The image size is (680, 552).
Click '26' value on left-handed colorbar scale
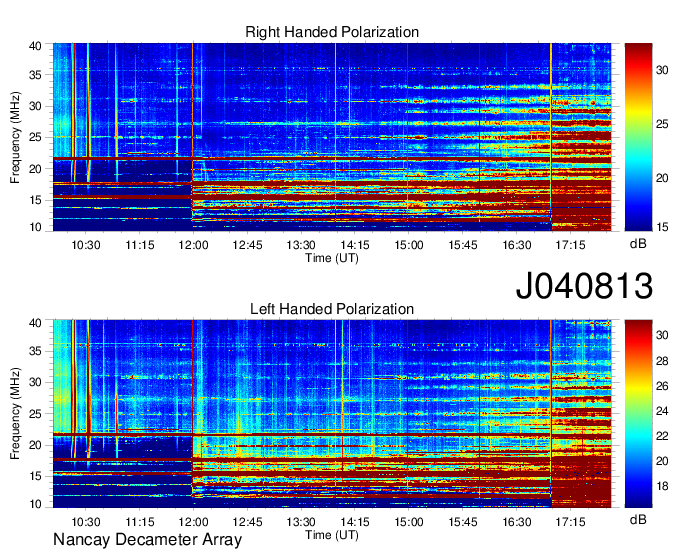click(x=662, y=385)
